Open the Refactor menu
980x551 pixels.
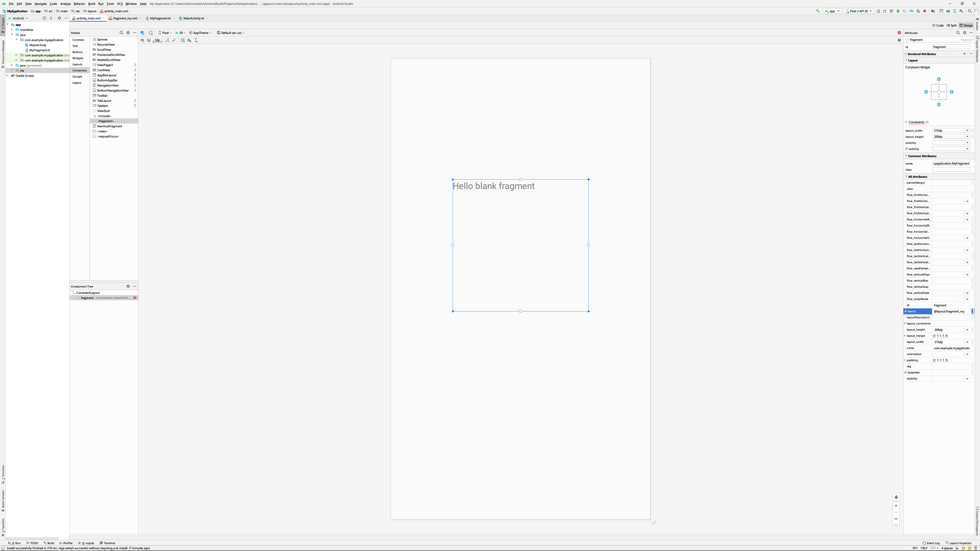click(79, 4)
